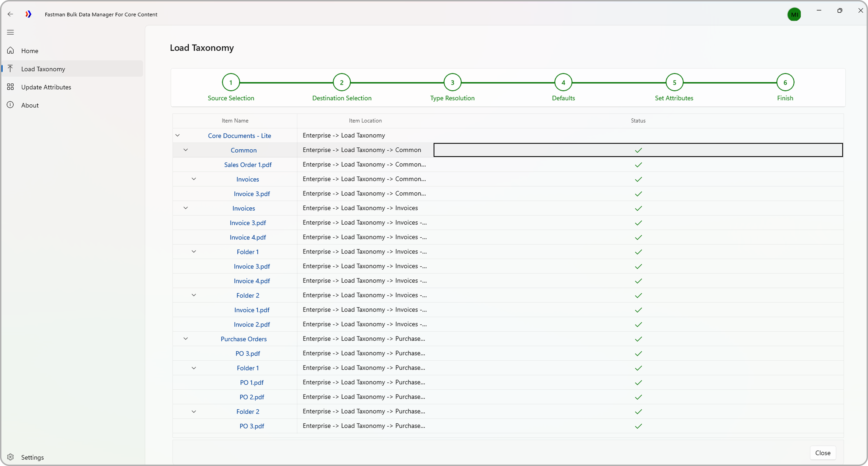Click step 5 Set Attributes circle
Image resolution: width=868 pixels, height=466 pixels.
(674, 82)
